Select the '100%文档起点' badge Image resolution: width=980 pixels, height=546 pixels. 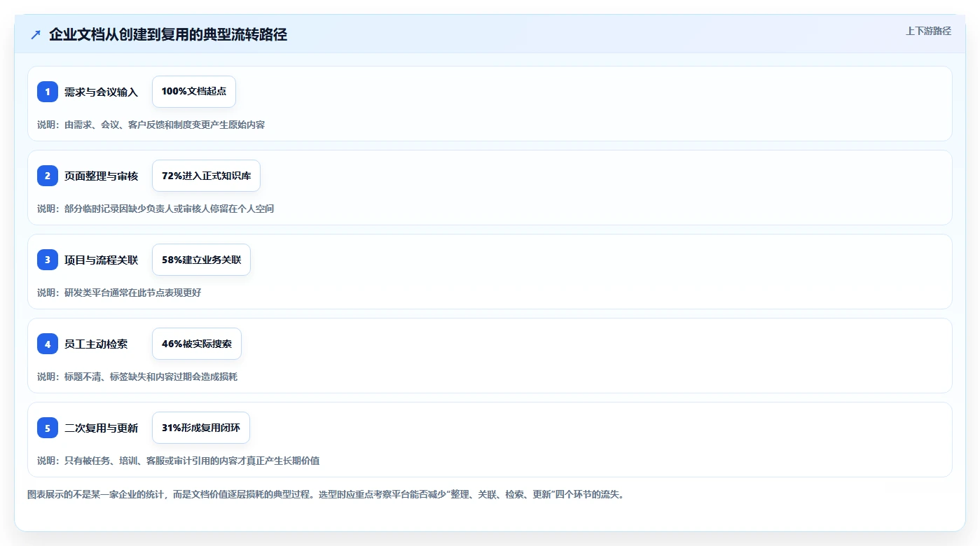(x=194, y=92)
